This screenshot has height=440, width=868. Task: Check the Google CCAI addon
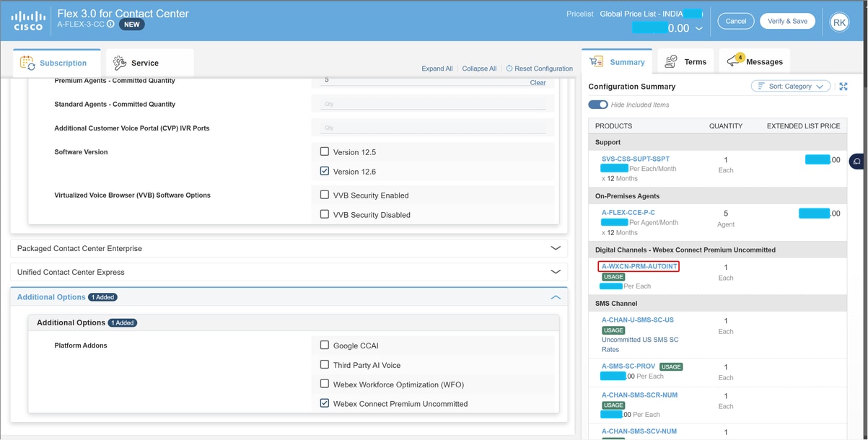pos(325,346)
